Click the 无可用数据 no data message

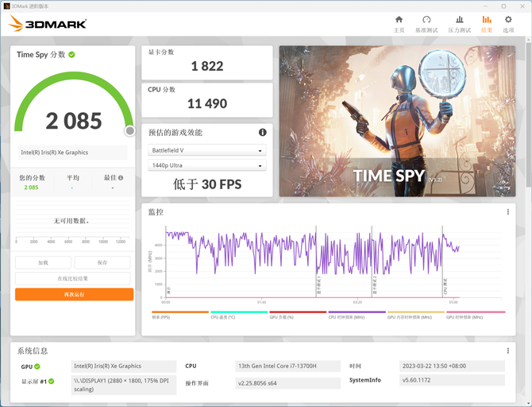point(71,221)
